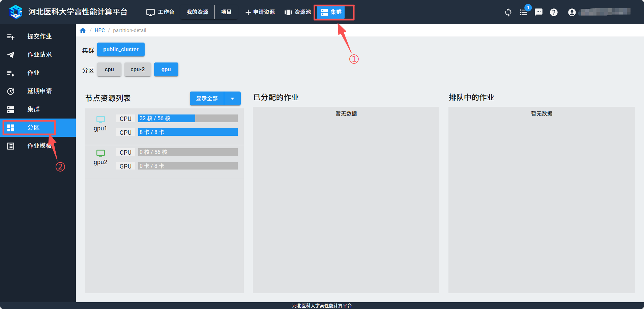Open 提交作业 in the sidebar
Screen dimensions: 644x309
[x=39, y=36]
